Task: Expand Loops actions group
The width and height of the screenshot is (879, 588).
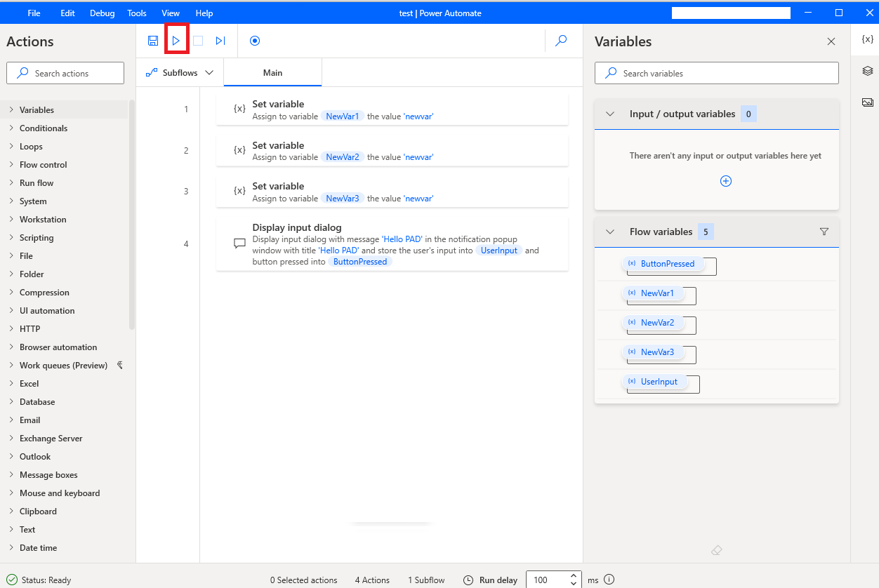Action: pyautogui.click(x=11, y=146)
